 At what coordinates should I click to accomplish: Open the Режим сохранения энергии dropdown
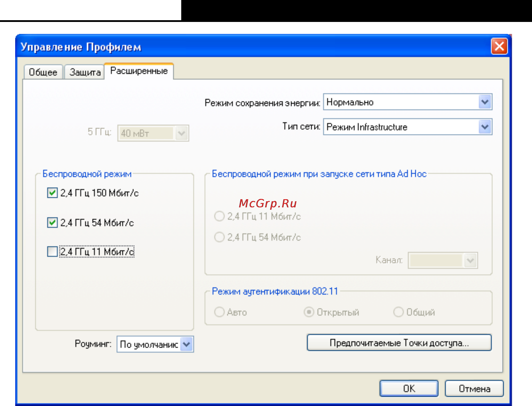point(407,102)
